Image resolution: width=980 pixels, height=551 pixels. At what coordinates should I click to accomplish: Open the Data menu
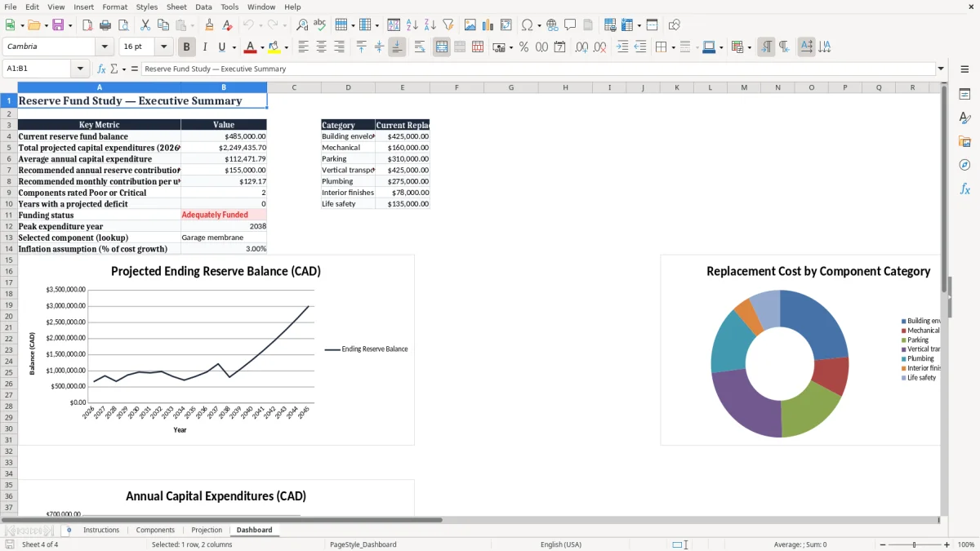click(x=203, y=7)
